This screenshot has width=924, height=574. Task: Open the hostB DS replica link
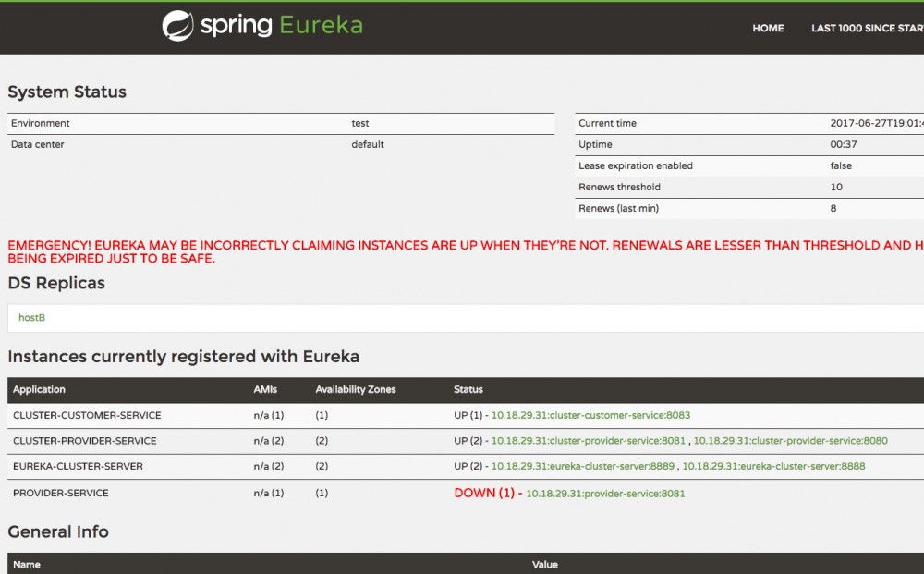tap(30, 317)
